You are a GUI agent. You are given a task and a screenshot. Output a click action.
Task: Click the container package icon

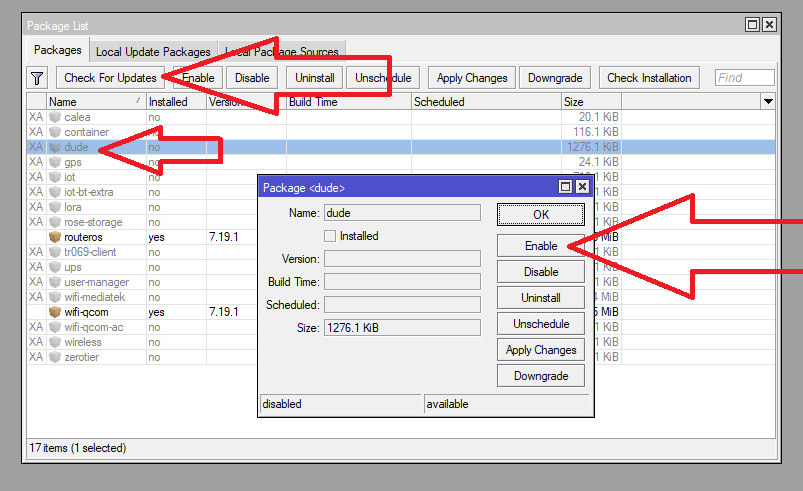[55, 132]
